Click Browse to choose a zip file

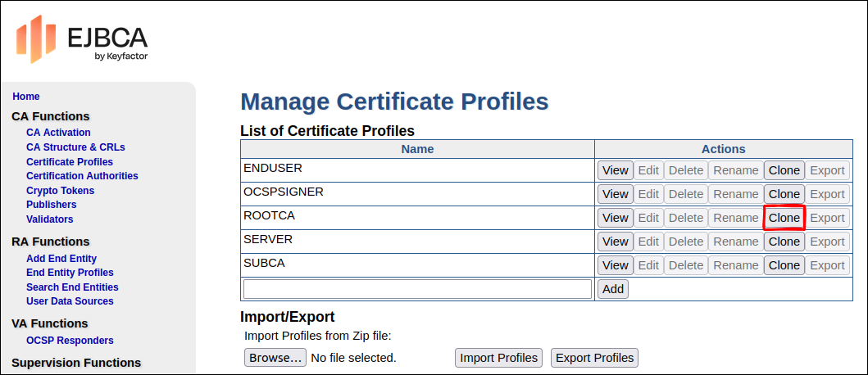[275, 358]
